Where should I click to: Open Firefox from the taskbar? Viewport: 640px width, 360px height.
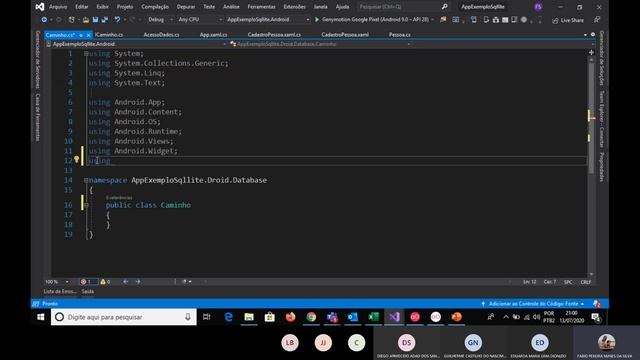point(291,317)
